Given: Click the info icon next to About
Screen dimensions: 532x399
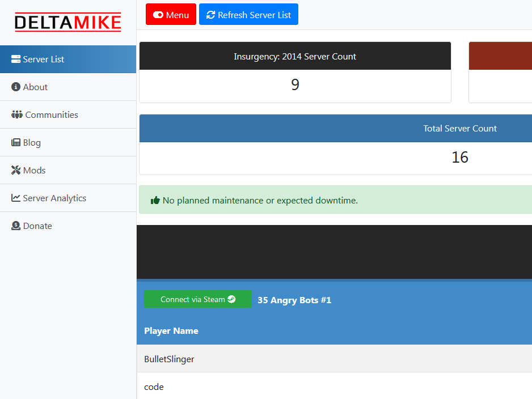Looking at the screenshot, I should [x=16, y=87].
